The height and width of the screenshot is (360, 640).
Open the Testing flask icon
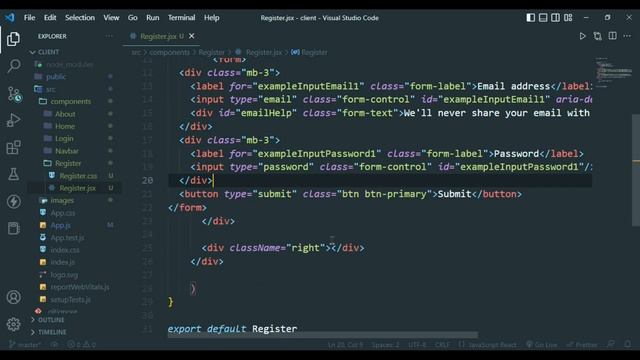pyautogui.click(x=13, y=174)
